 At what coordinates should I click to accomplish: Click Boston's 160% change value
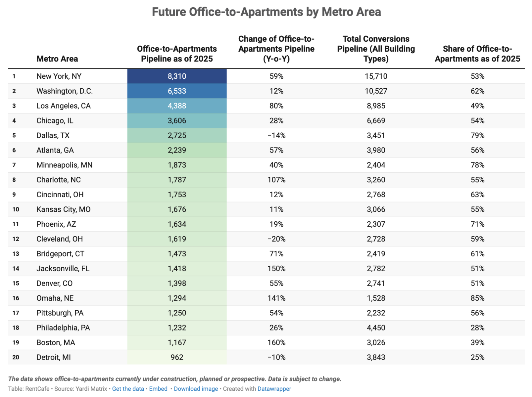(x=276, y=342)
